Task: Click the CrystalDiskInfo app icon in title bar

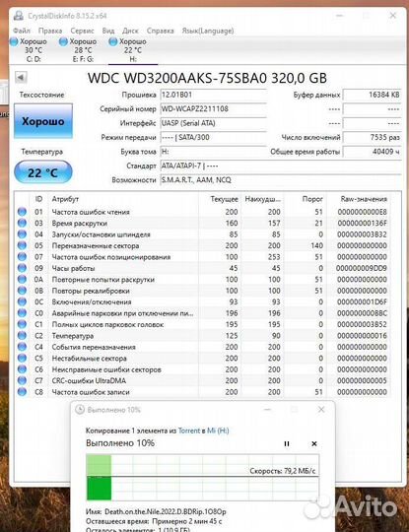Action: tap(19, 16)
